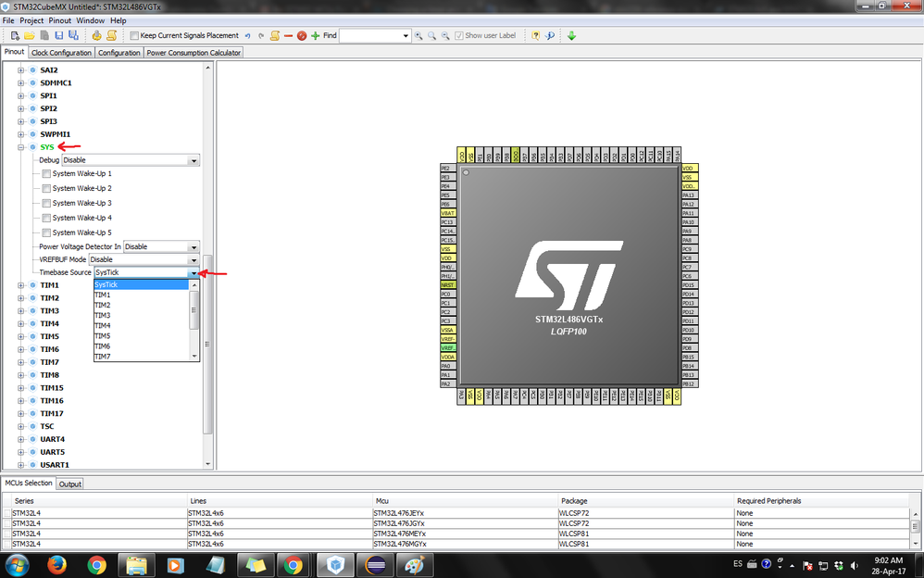Image resolution: width=924 pixels, height=578 pixels.
Task: Click the blue tool icon beside help
Action: tap(550, 35)
